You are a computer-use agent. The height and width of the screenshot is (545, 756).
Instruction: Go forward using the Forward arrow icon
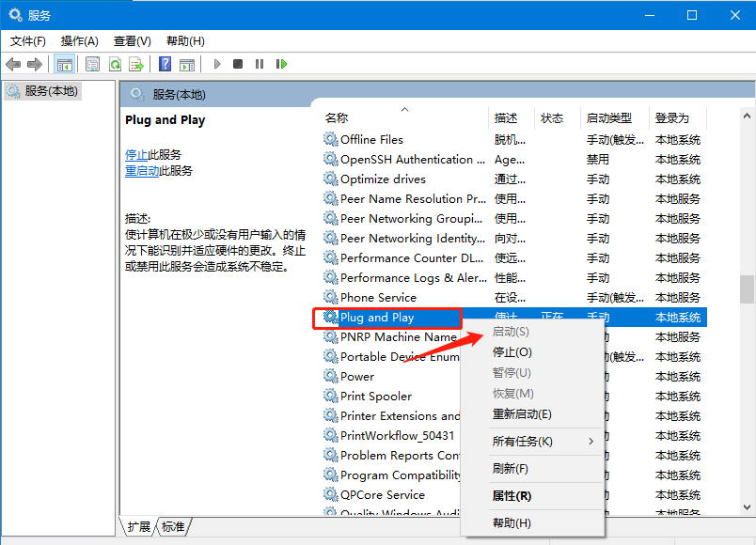point(35,64)
